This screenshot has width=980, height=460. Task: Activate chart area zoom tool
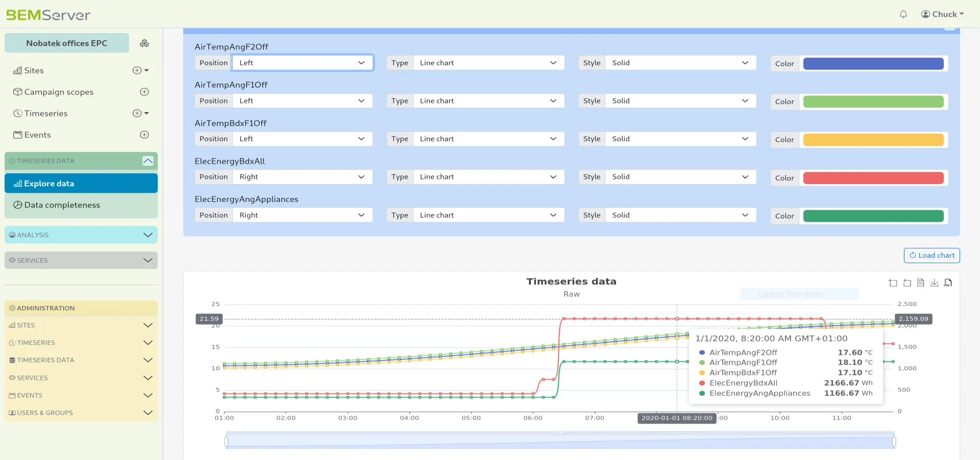point(893,283)
